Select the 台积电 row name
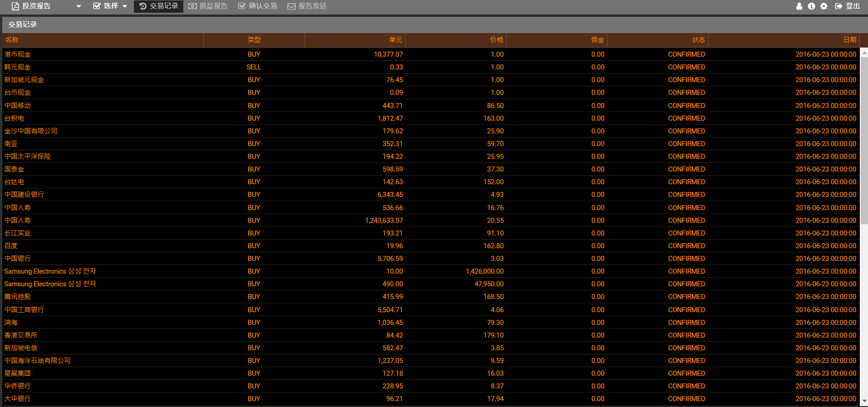 [14, 118]
